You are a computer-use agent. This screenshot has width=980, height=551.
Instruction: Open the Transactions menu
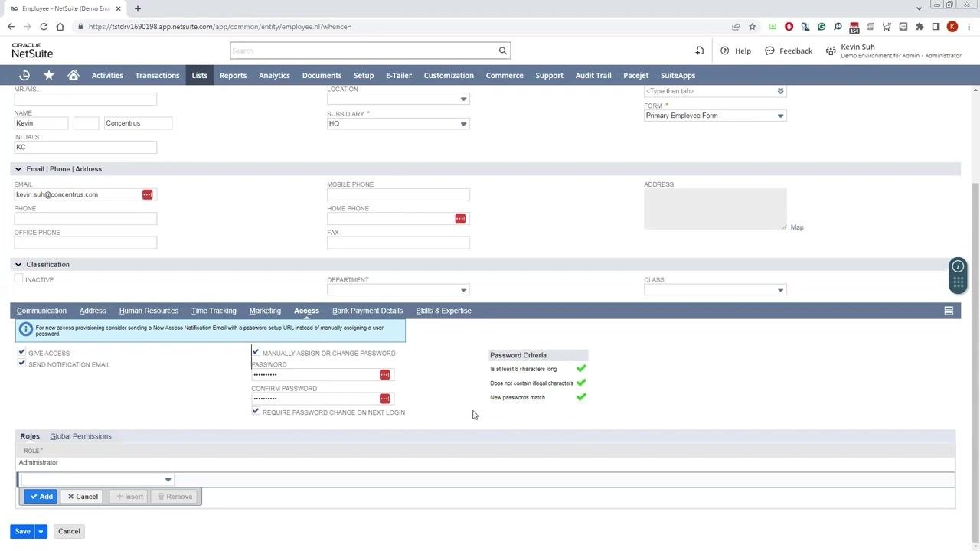157,75
